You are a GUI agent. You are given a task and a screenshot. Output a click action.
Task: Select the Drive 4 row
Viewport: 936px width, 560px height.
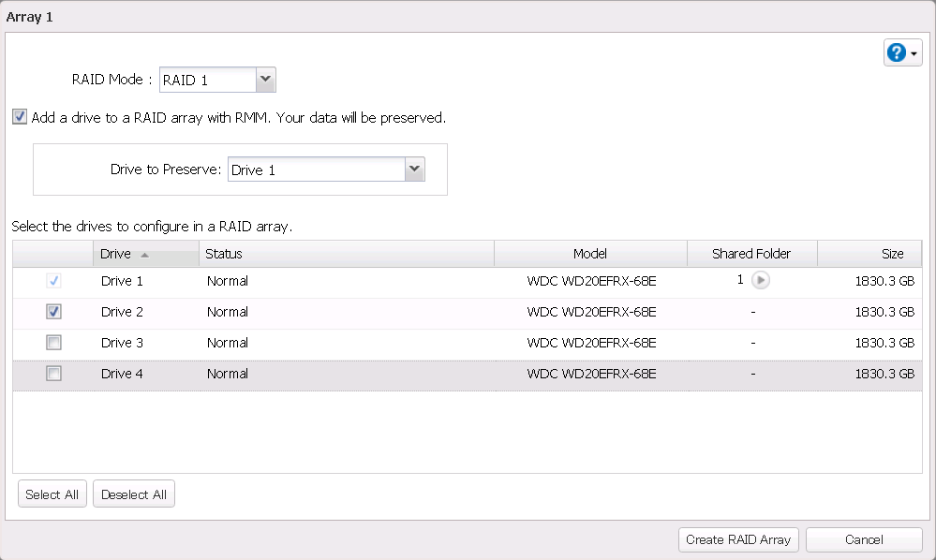click(x=375, y=374)
